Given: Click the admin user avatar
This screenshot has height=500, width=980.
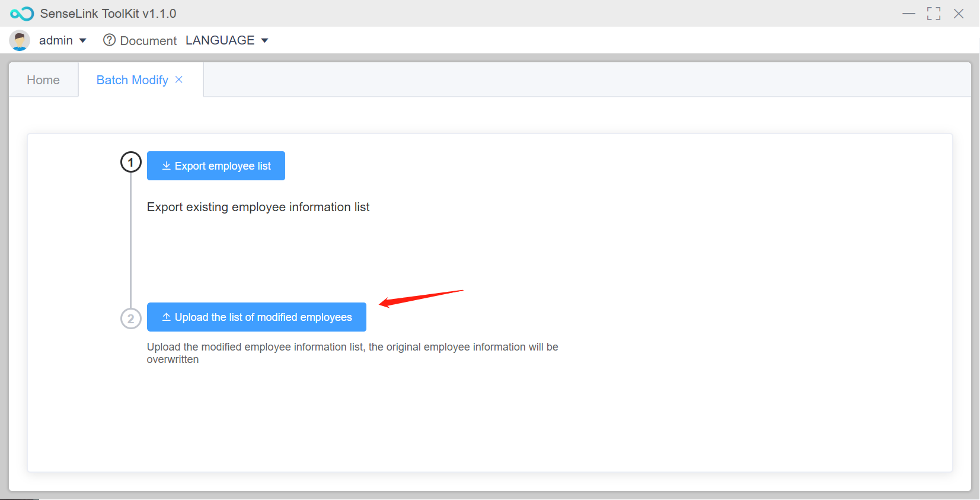Looking at the screenshot, I should 20,40.
